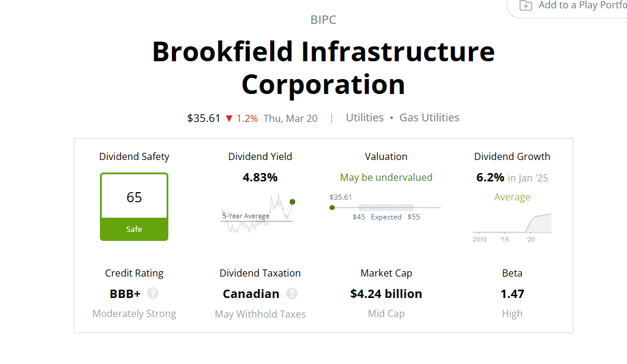Screen dimensions: 627x364
Task: Click the Expected range bar in Valuation
Action: [x=386, y=208]
